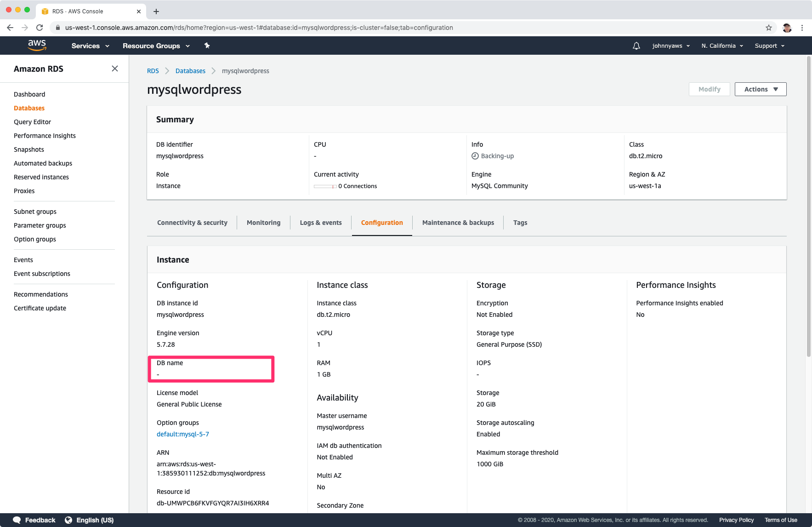
Task: Open Event subscriptions in the sidebar
Action: coord(42,274)
